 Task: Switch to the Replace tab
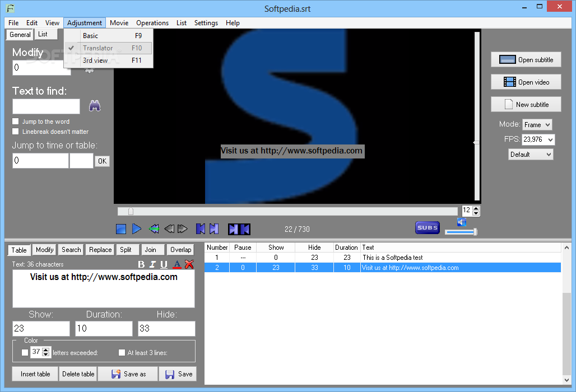click(100, 250)
